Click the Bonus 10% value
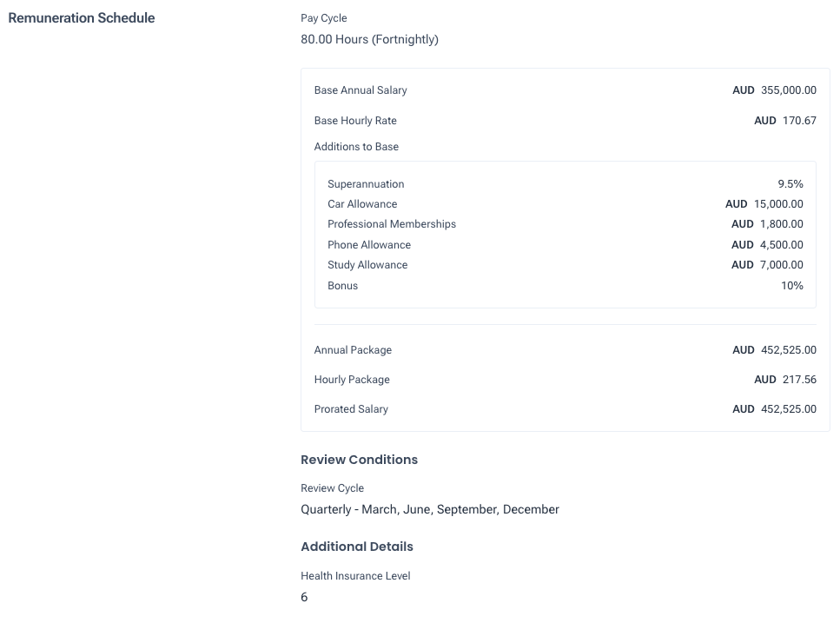Image resolution: width=840 pixels, height=623 pixels. (791, 286)
